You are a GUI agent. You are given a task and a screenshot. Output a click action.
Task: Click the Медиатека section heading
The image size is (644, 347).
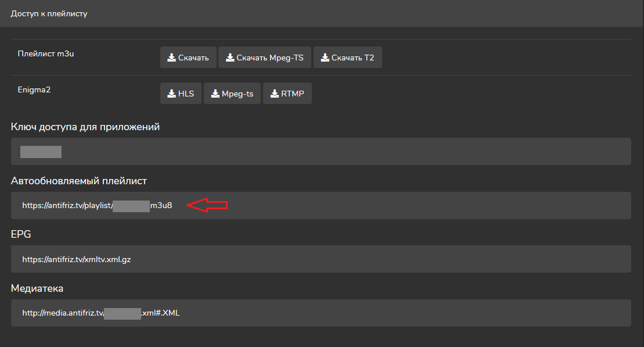[x=37, y=288]
